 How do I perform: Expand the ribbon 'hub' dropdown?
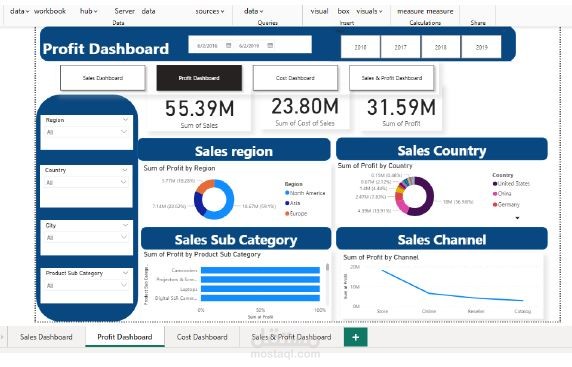[89, 11]
